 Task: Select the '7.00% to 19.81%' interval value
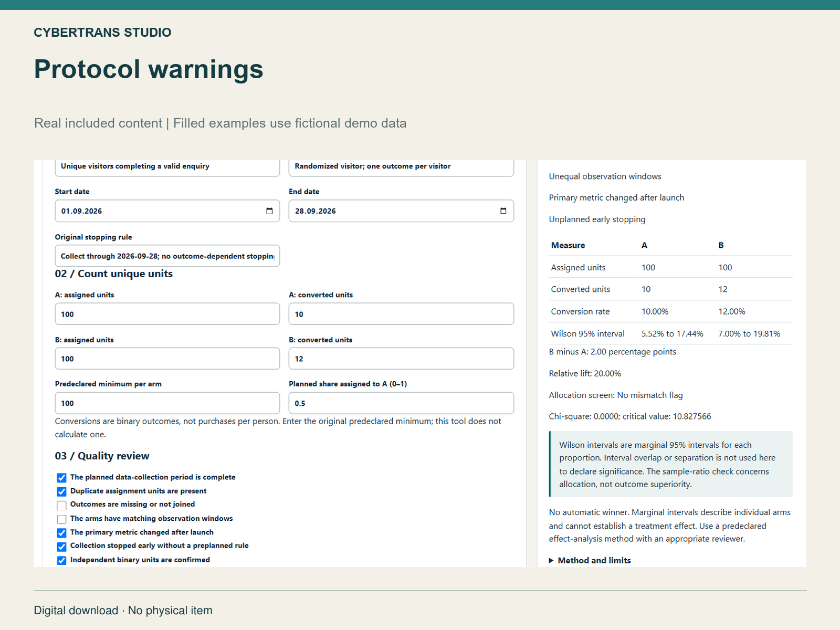click(x=749, y=333)
